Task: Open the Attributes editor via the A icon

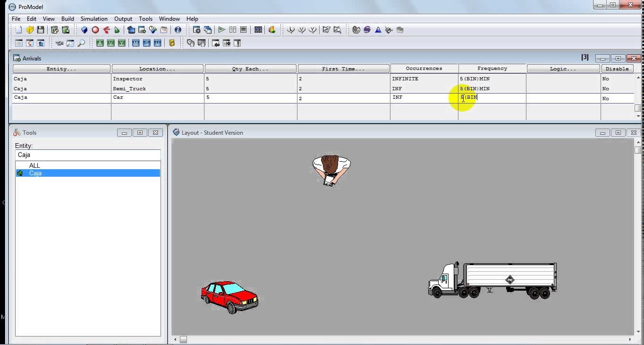Action: pyautogui.click(x=100, y=43)
